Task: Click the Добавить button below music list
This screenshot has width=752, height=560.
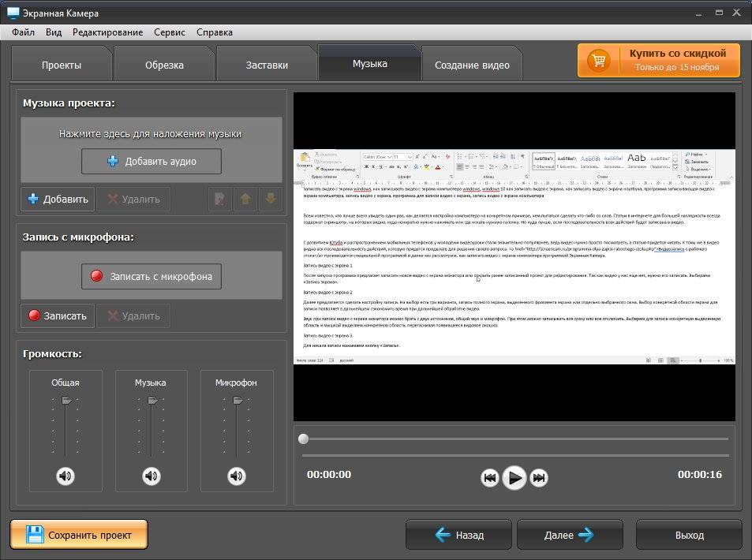Action: coord(58,199)
